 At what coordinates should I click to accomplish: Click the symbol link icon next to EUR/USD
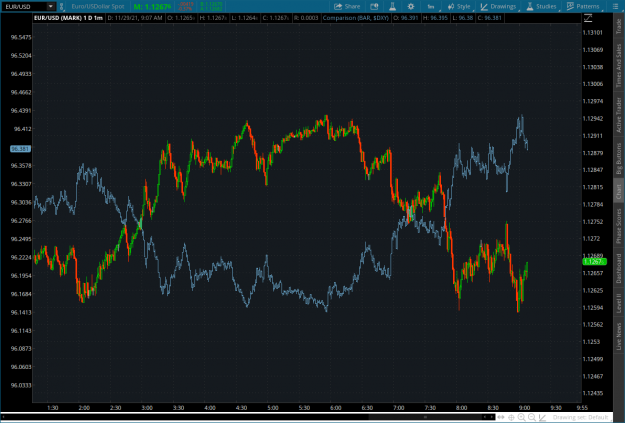click(x=61, y=6)
